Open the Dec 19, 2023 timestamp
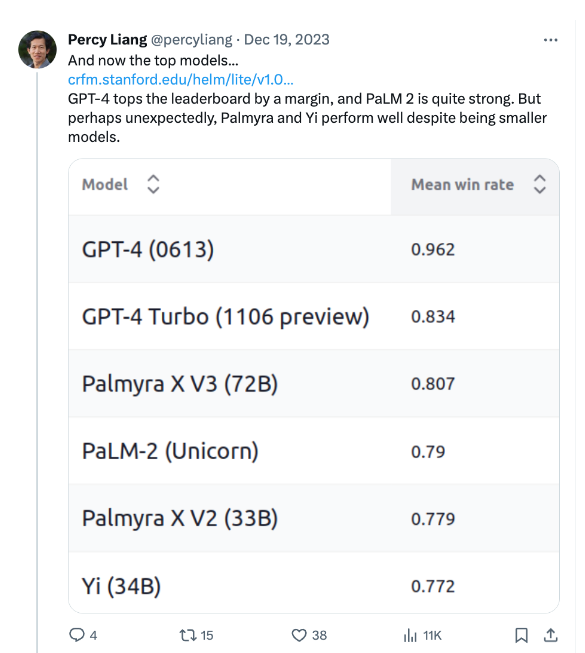Screen dimensions: 585x653 click(286, 40)
